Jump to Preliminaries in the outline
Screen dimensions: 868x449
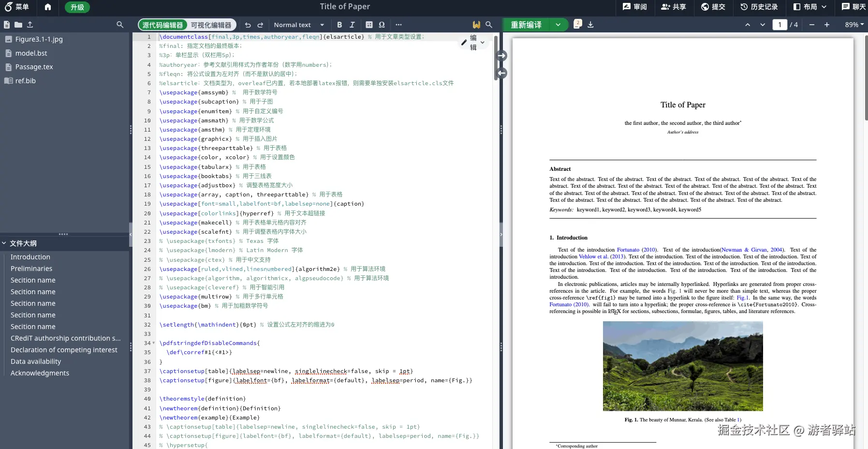point(31,269)
